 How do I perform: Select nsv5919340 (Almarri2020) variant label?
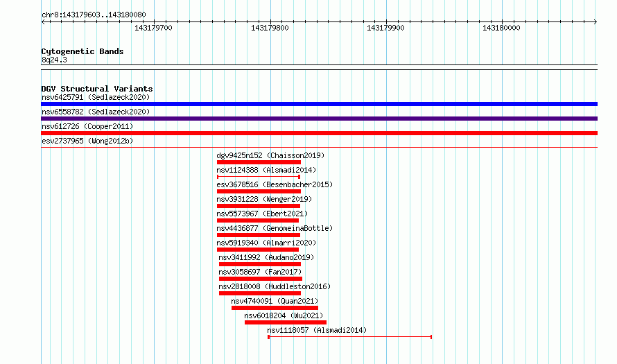(x=266, y=243)
